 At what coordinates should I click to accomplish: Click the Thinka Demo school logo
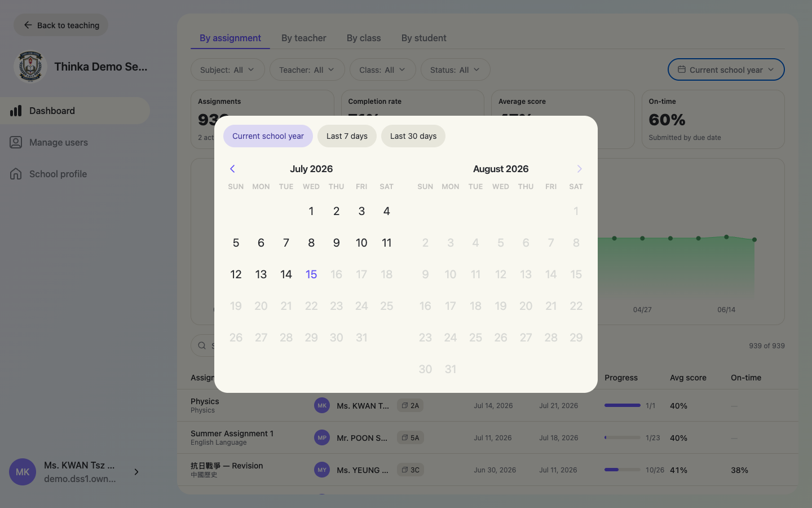30,67
